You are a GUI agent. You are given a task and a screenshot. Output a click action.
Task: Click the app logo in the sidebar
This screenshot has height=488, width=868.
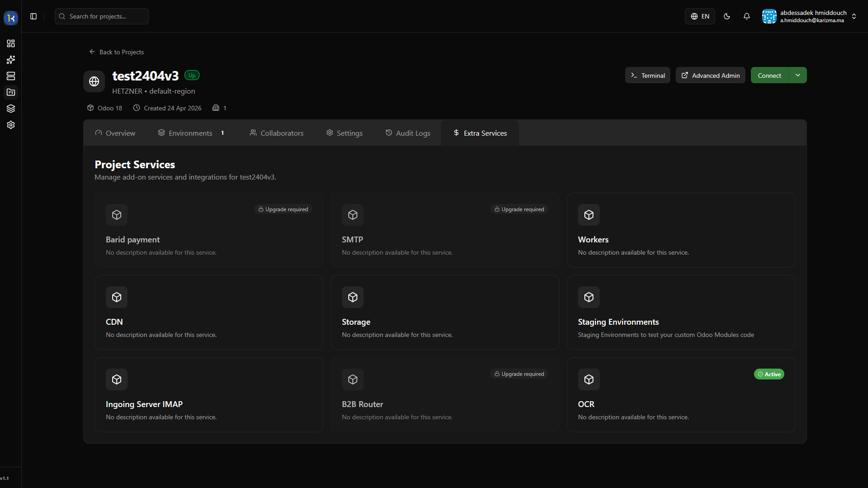11,18
